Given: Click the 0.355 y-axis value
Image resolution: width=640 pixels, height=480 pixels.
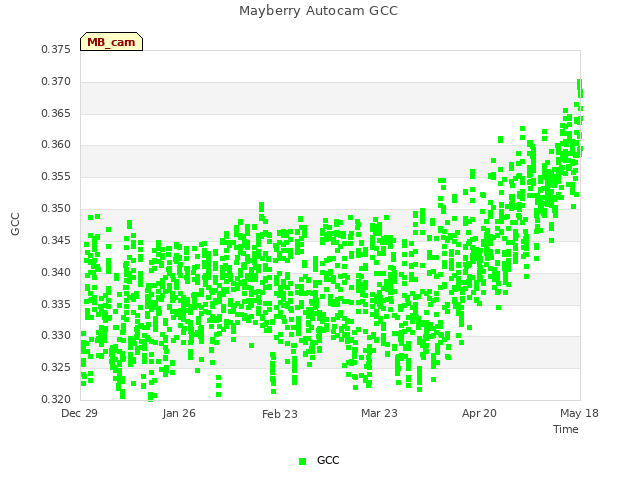Looking at the screenshot, I should (56, 177).
